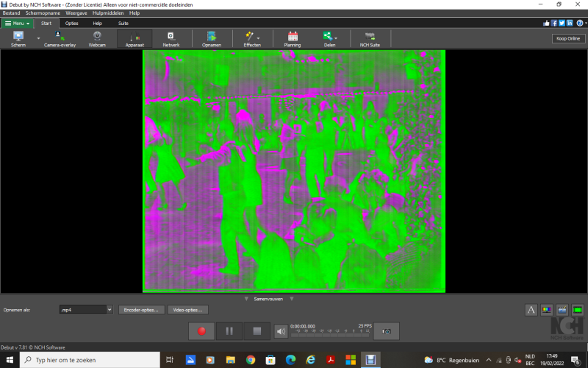Viewport: 588px width, 368px height.
Task: Start recording with the red record button
Action: pyautogui.click(x=201, y=331)
